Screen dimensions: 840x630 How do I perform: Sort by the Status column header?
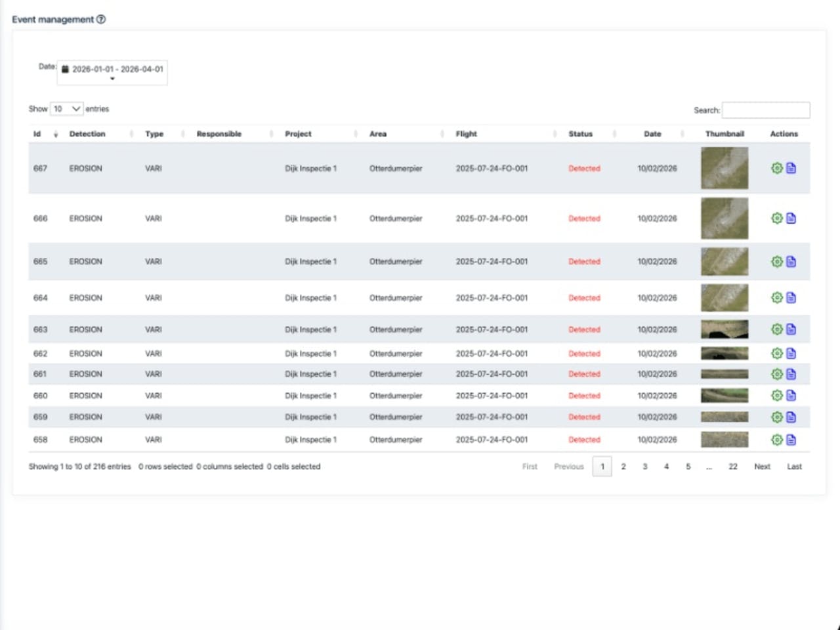(592, 134)
